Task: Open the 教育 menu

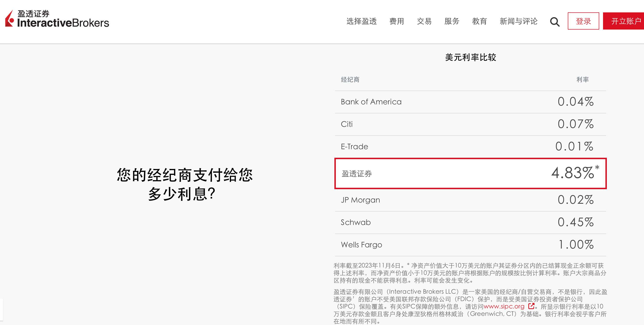Action: coord(479,21)
